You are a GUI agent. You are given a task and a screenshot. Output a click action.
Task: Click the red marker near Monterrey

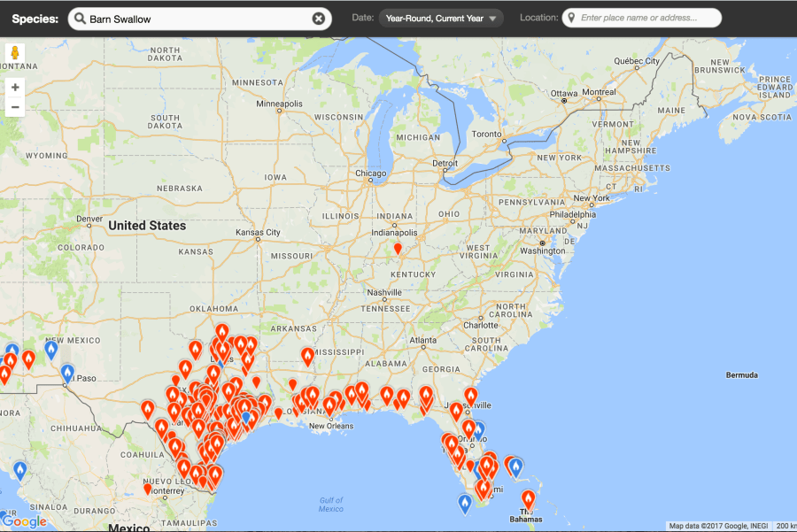tap(148, 488)
